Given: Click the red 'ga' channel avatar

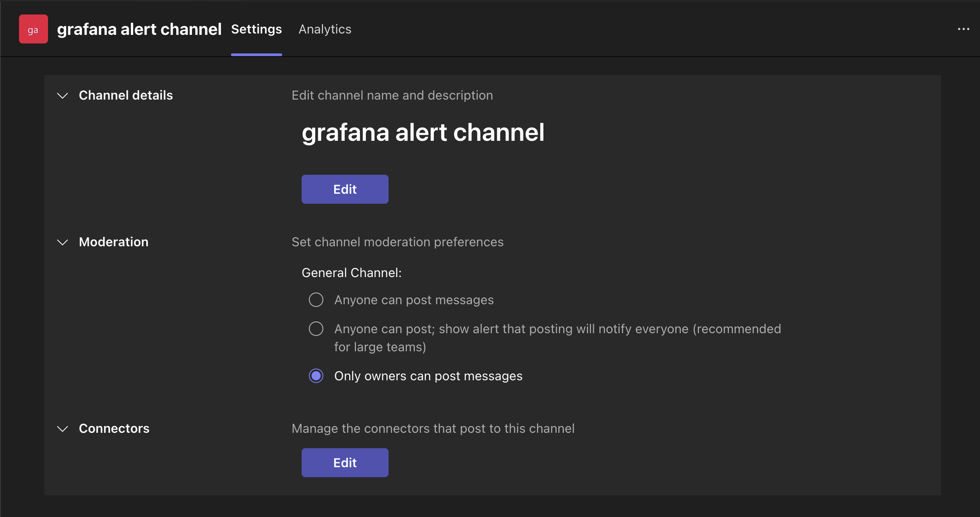Looking at the screenshot, I should point(33,29).
